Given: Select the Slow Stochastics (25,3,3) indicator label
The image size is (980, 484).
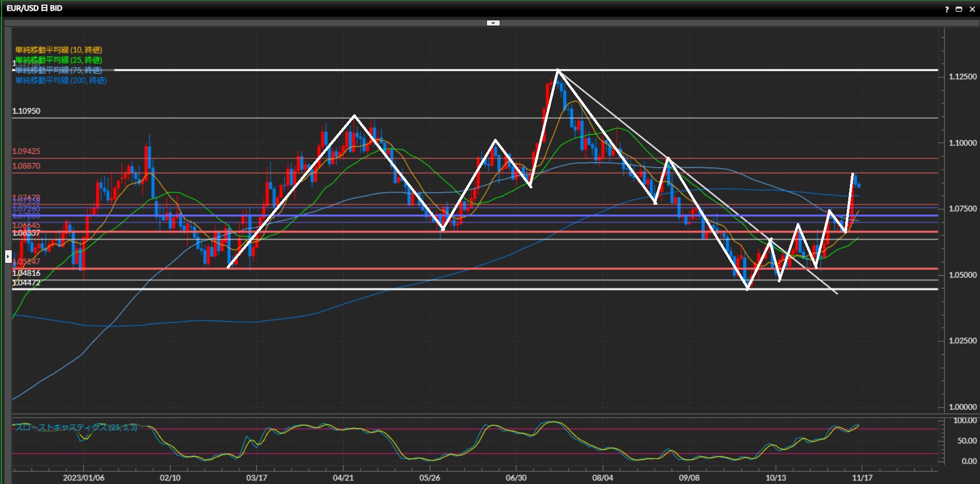Looking at the screenshot, I should click(x=76, y=427).
